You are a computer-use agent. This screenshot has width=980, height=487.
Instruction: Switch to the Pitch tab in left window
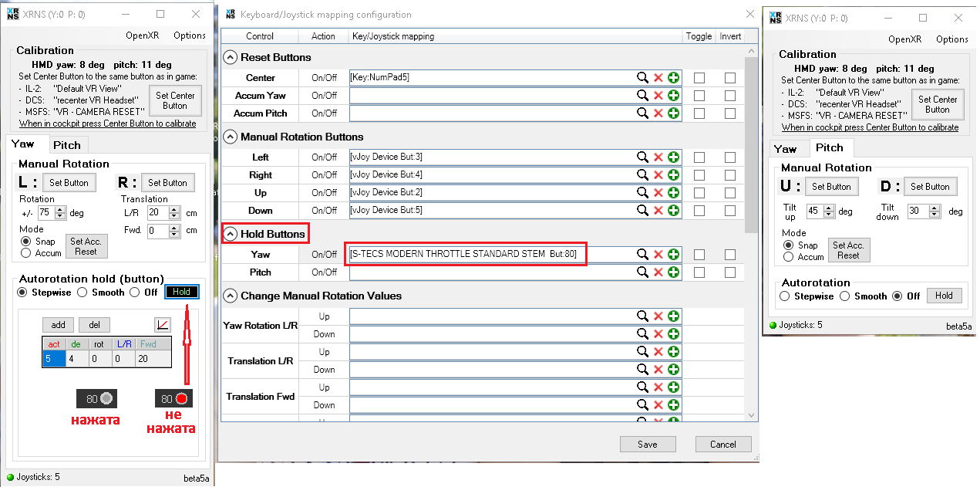point(67,144)
